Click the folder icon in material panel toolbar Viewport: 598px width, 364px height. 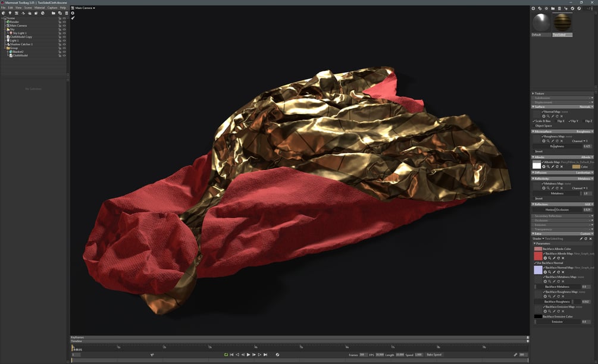tap(553, 8)
